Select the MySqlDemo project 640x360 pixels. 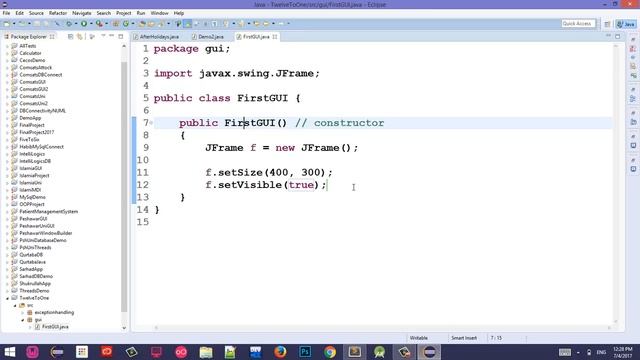coord(32,197)
